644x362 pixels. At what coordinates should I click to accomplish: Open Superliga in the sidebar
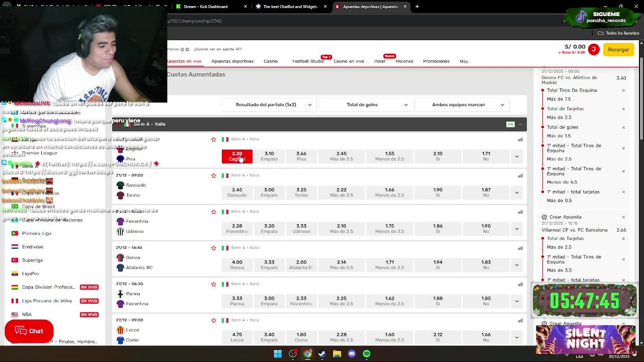click(x=32, y=260)
